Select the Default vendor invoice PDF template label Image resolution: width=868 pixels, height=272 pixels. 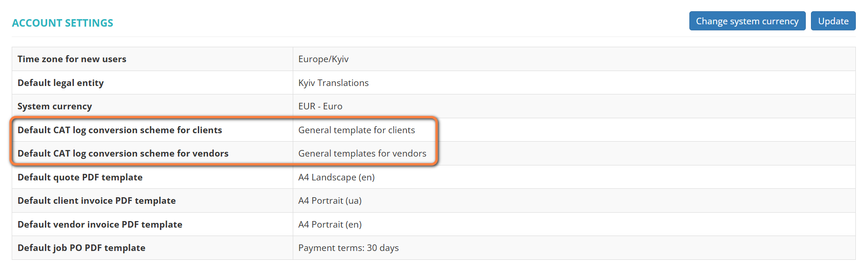(x=100, y=224)
